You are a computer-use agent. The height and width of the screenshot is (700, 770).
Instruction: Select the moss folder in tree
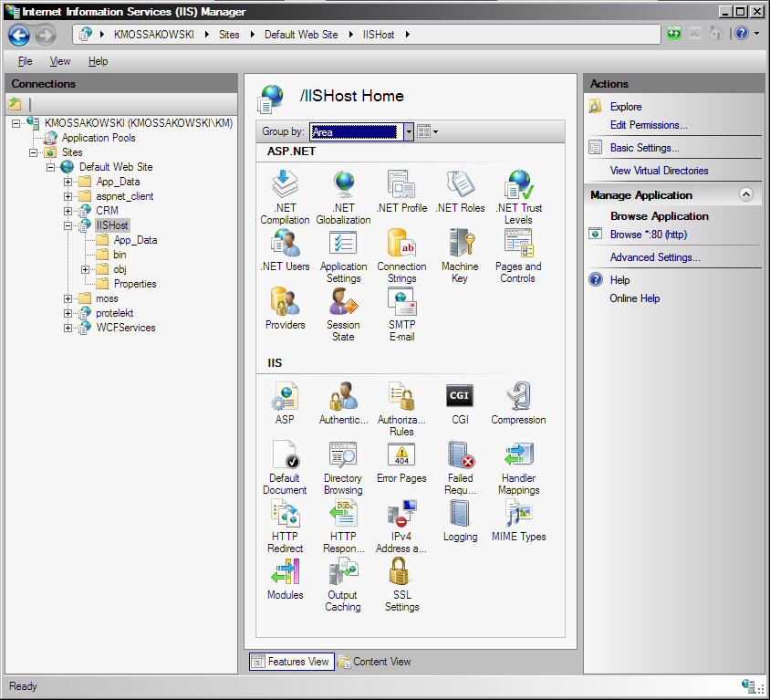point(107,298)
